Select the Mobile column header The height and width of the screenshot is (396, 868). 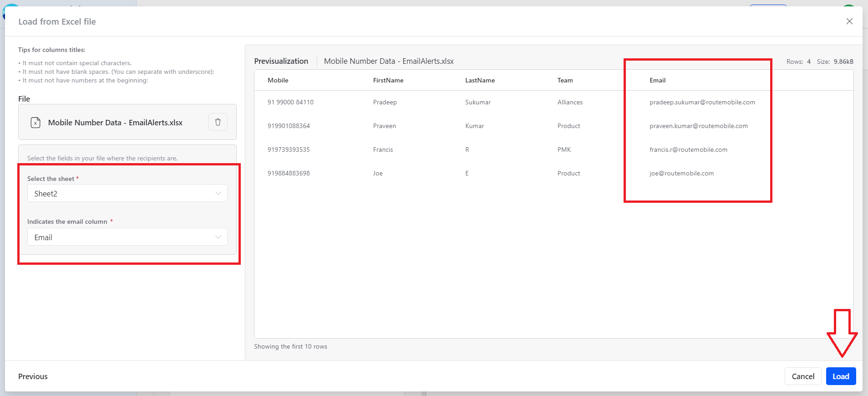(x=278, y=80)
